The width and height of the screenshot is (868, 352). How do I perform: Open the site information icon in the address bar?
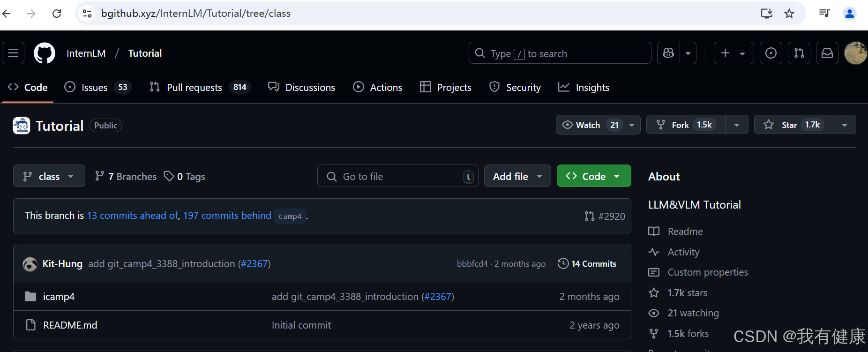[x=87, y=14]
